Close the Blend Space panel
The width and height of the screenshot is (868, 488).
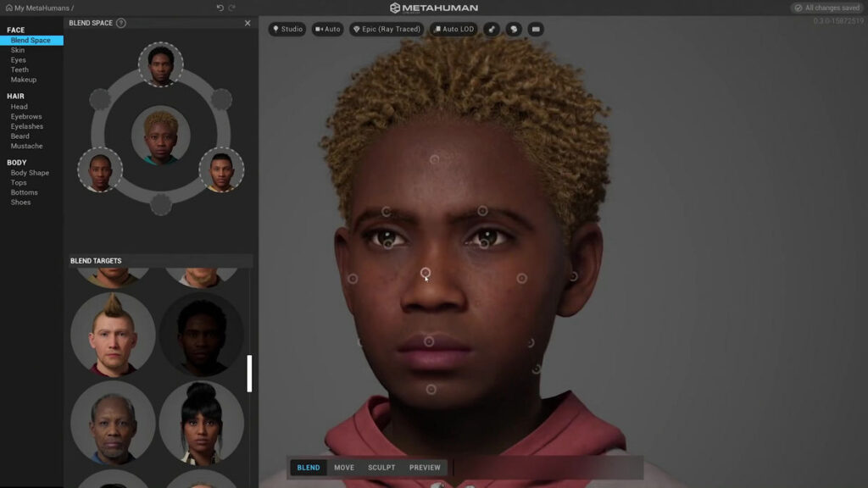247,22
